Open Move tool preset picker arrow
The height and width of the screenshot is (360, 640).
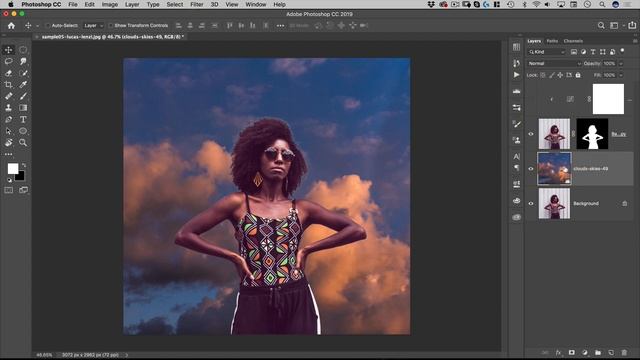[38, 26]
